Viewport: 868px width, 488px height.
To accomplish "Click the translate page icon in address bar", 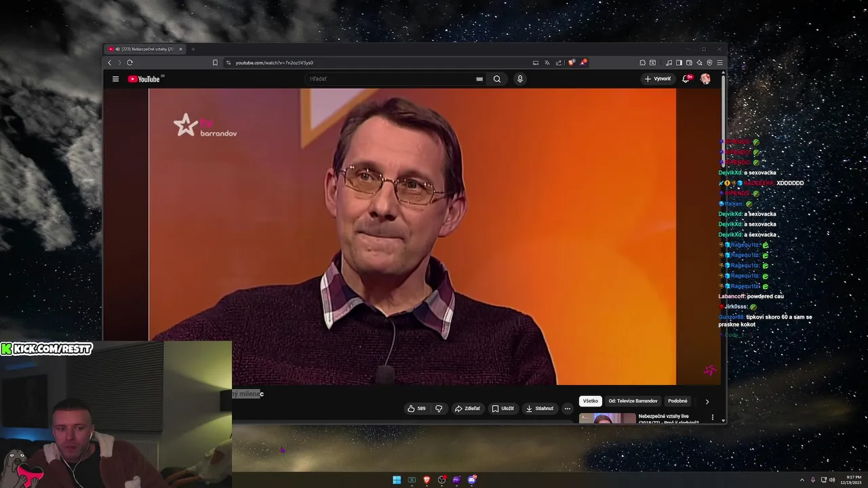I will coord(547,62).
